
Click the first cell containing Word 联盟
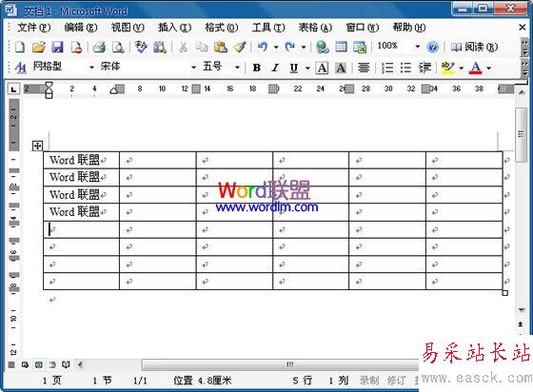[x=81, y=160]
